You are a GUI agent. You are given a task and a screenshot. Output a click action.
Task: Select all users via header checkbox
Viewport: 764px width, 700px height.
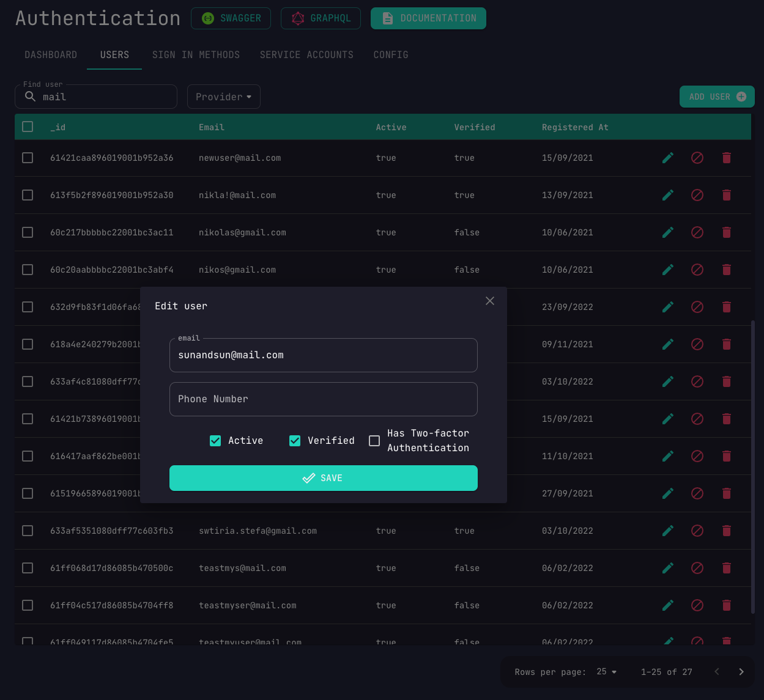(28, 127)
